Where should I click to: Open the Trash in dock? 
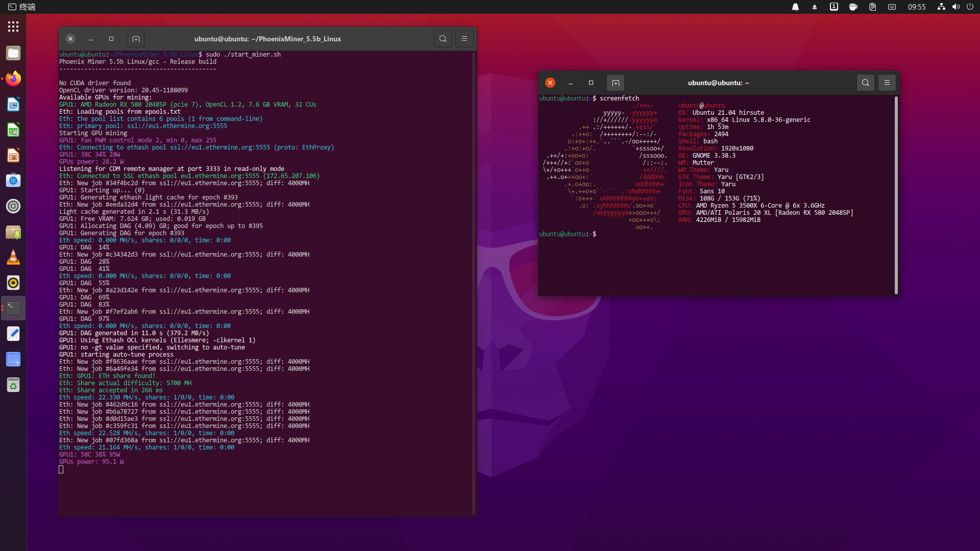point(13,385)
